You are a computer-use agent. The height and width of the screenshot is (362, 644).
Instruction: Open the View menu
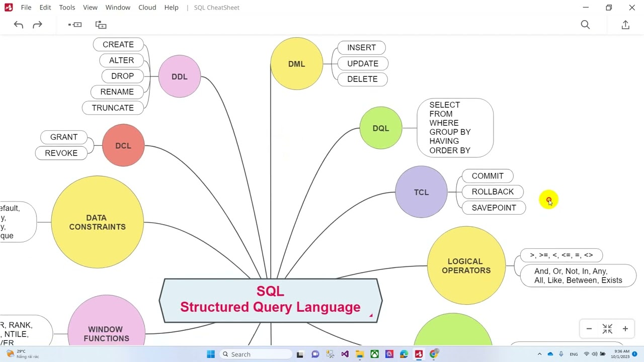pyautogui.click(x=90, y=8)
